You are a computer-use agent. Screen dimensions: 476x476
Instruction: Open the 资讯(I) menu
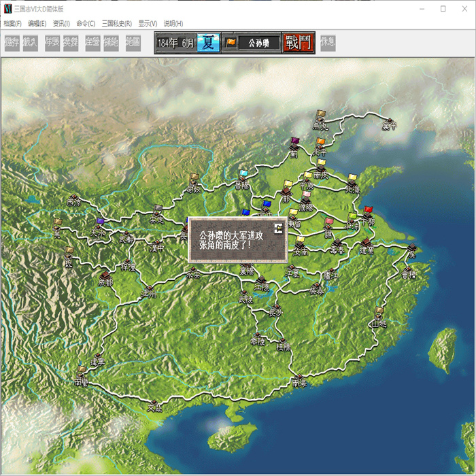pyautogui.click(x=61, y=23)
